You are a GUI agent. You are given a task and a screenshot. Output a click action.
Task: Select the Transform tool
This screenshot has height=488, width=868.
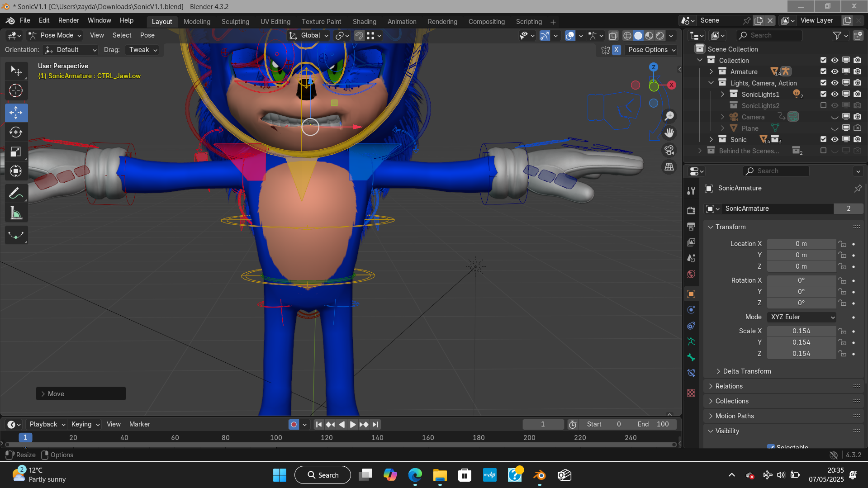point(16,171)
